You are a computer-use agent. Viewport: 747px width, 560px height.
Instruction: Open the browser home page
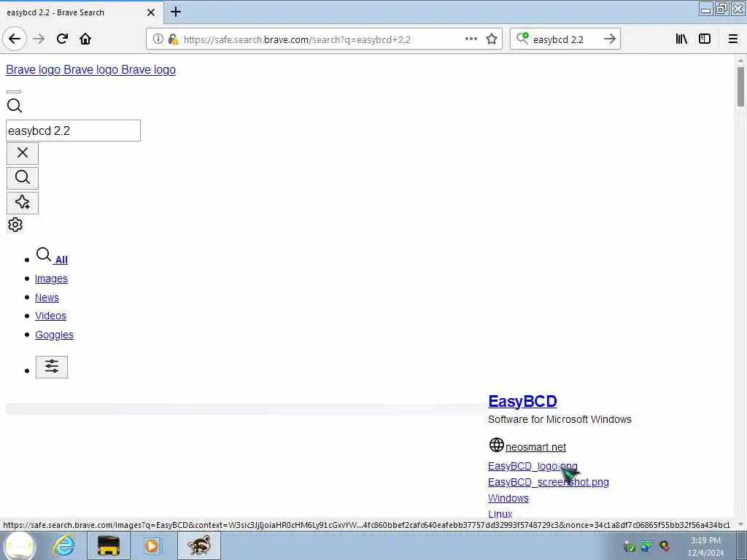pyautogui.click(x=85, y=39)
